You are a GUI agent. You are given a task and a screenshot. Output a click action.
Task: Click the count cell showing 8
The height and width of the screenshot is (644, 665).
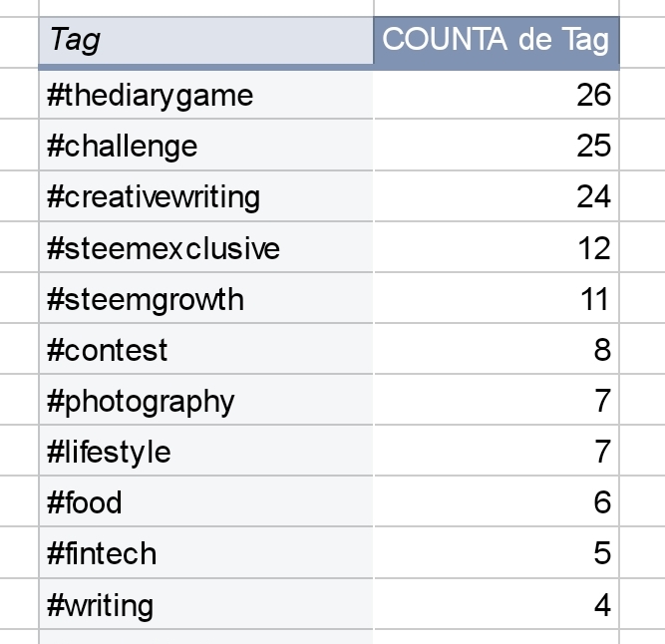[497, 349]
